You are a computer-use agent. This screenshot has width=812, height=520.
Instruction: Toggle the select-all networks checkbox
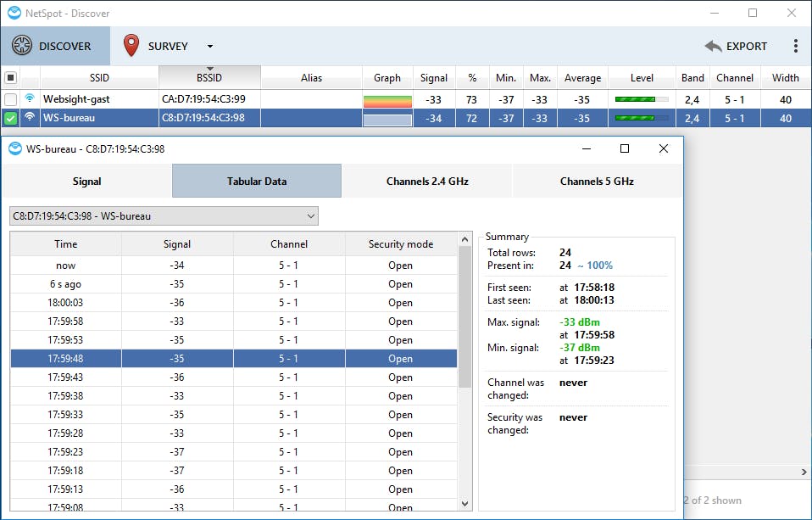pyautogui.click(x=10, y=78)
